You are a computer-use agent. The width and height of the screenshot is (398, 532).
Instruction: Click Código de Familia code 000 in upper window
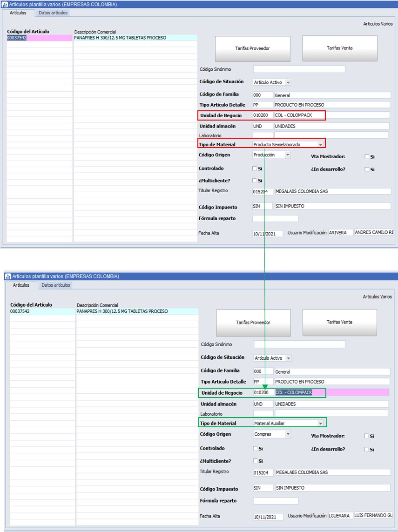263,95
